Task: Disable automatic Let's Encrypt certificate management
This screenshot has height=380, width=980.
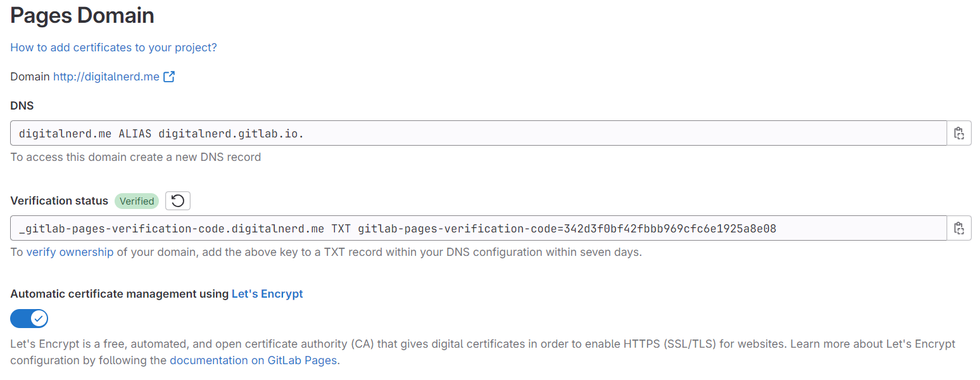Action: pos(29,318)
